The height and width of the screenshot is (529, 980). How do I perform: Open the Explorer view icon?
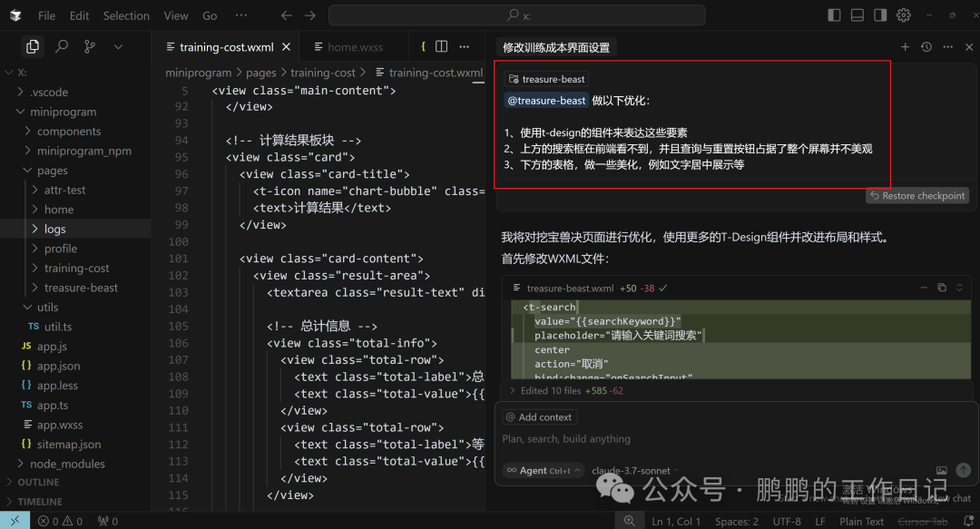coord(33,46)
